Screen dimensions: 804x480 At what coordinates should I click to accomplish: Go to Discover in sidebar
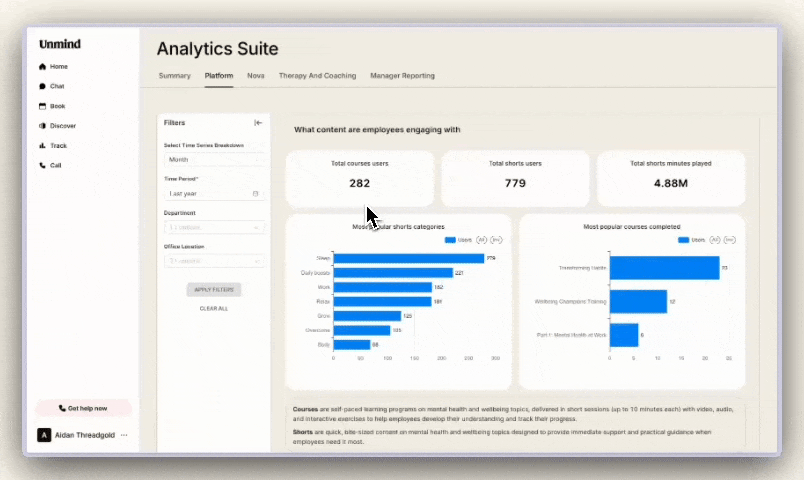[62, 126]
